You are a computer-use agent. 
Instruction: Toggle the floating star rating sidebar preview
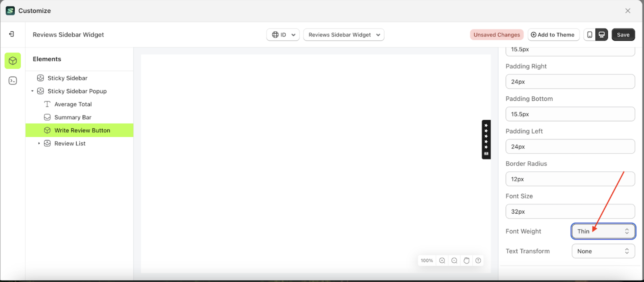point(486,139)
